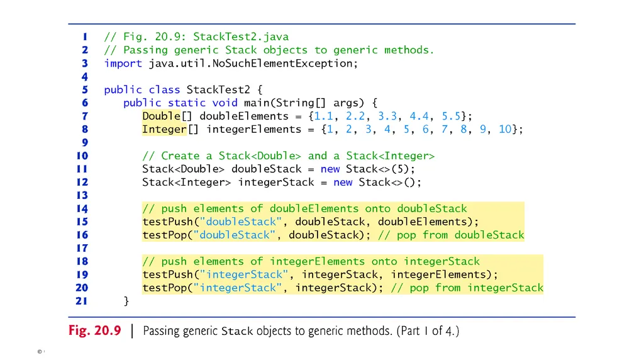Click the string "integerStack" in the testPush call
The width and height of the screenshot is (644, 362).
[x=244, y=274]
